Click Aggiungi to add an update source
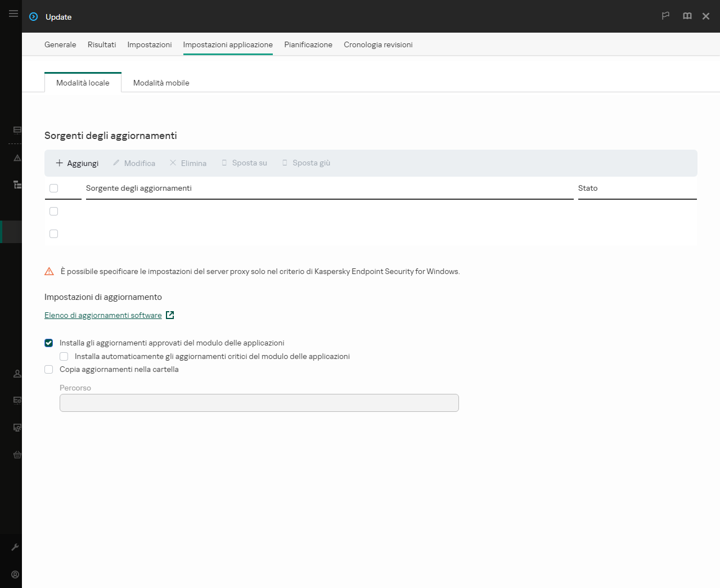Viewport: 720px width, 588px height. (77, 163)
